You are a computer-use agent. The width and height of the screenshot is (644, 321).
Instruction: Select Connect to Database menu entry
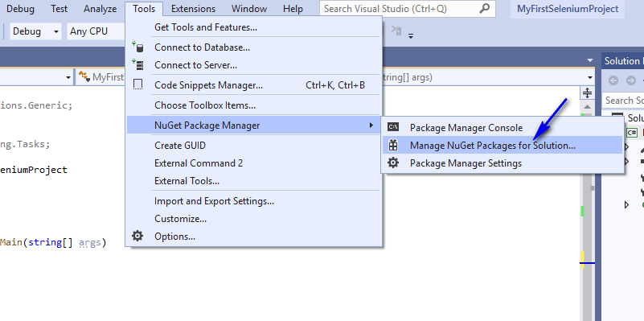254,47
